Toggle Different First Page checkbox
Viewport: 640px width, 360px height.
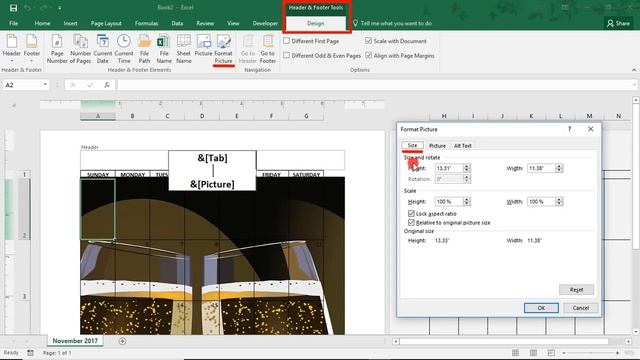287,41
